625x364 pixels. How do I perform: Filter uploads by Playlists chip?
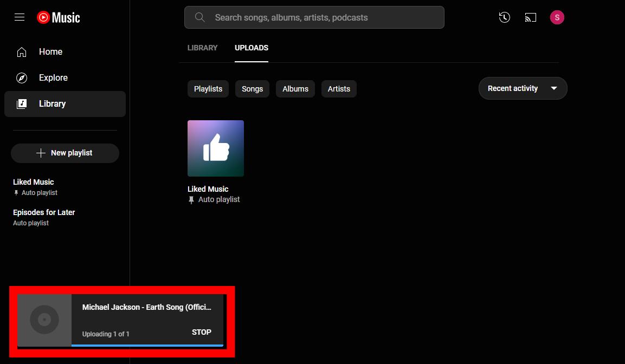208,89
